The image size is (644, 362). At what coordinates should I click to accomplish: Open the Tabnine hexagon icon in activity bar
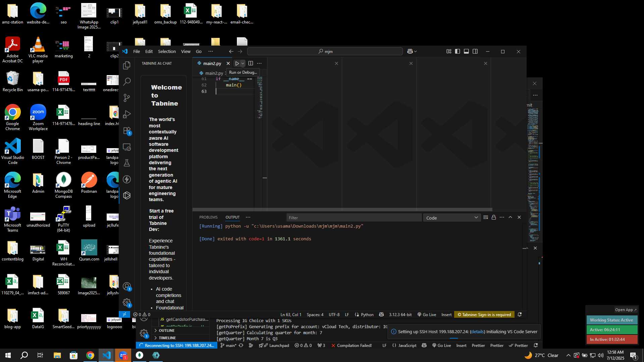tap(127, 195)
